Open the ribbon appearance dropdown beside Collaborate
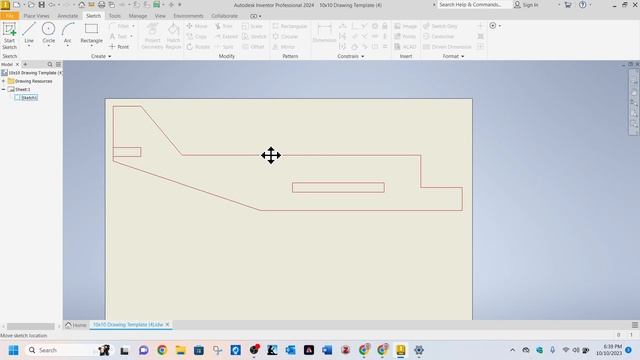 (256, 16)
